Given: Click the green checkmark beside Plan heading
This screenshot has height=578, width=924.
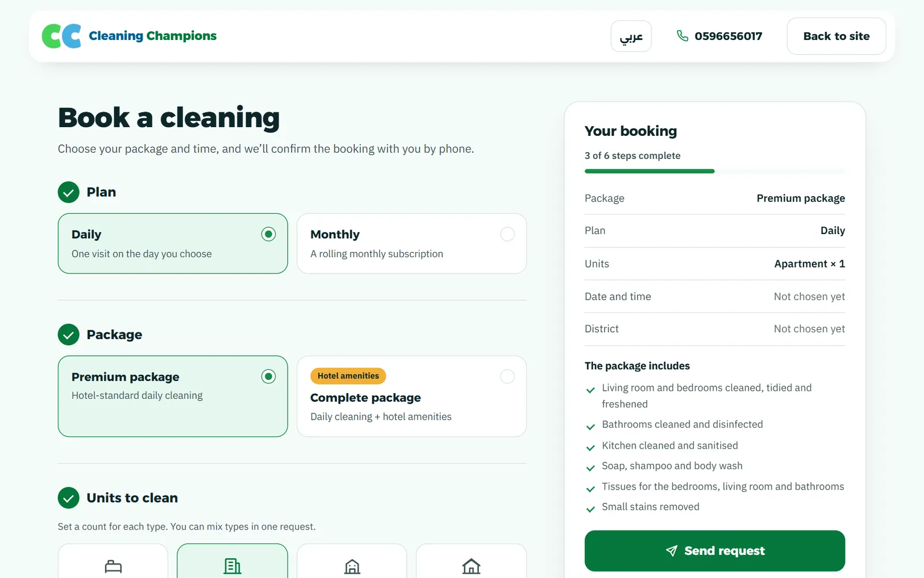Looking at the screenshot, I should (x=69, y=192).
